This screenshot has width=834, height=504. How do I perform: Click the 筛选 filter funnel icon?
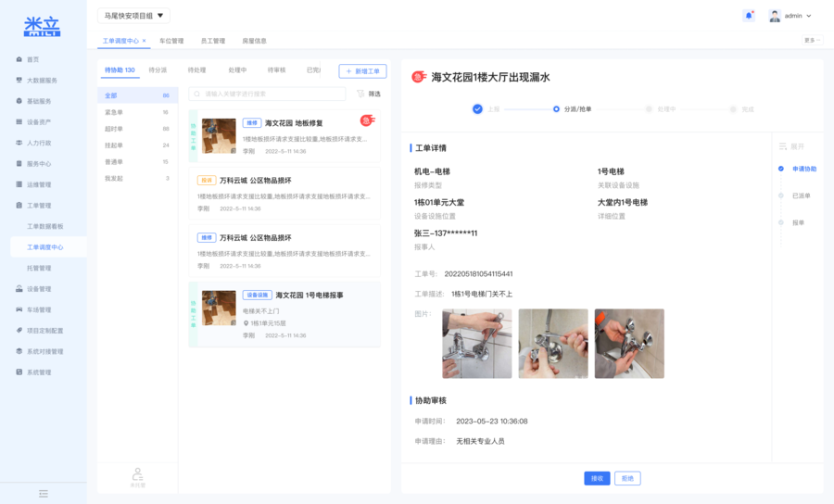360,94
